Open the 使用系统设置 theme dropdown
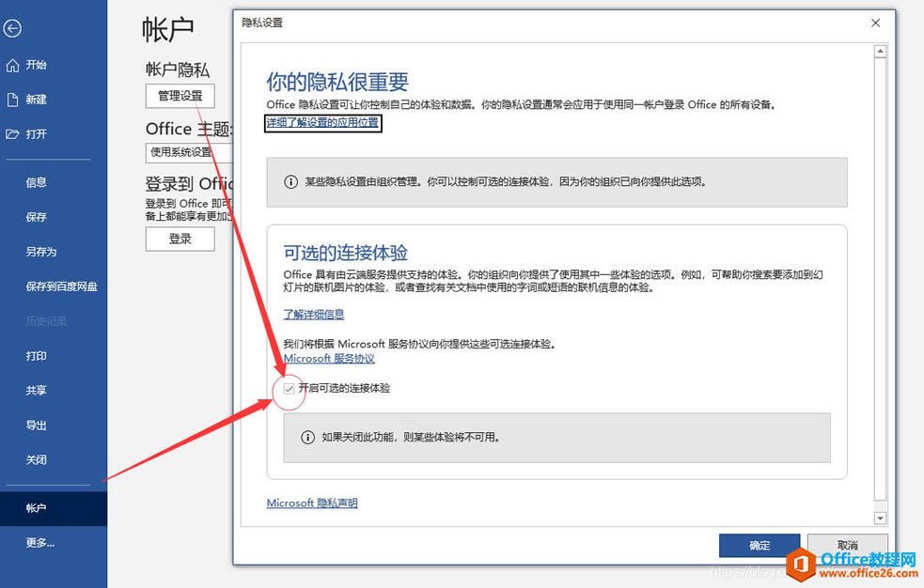 [x=180, y=152]
